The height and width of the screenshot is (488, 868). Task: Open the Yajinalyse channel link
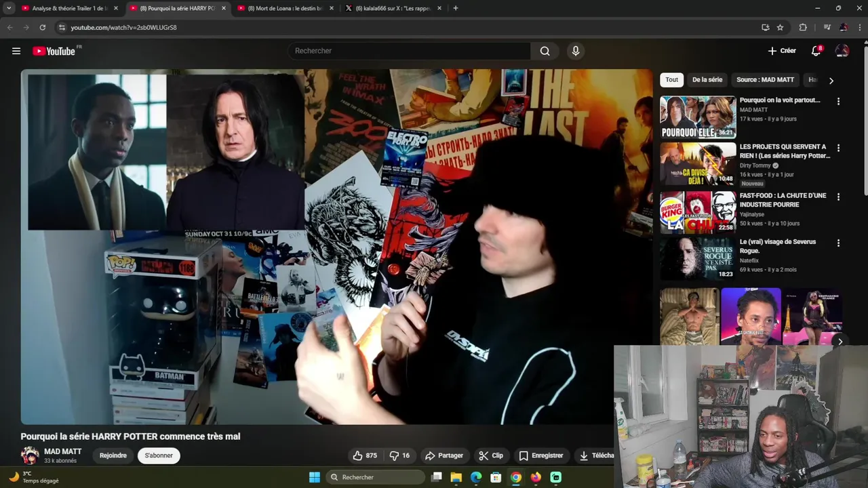tap(752, 214)
